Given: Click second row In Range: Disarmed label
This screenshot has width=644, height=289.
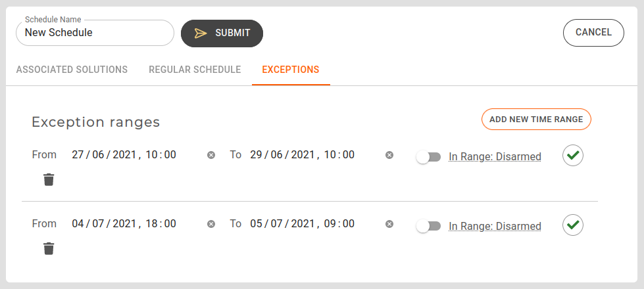Looking at the screenshot, I should 495,226.
